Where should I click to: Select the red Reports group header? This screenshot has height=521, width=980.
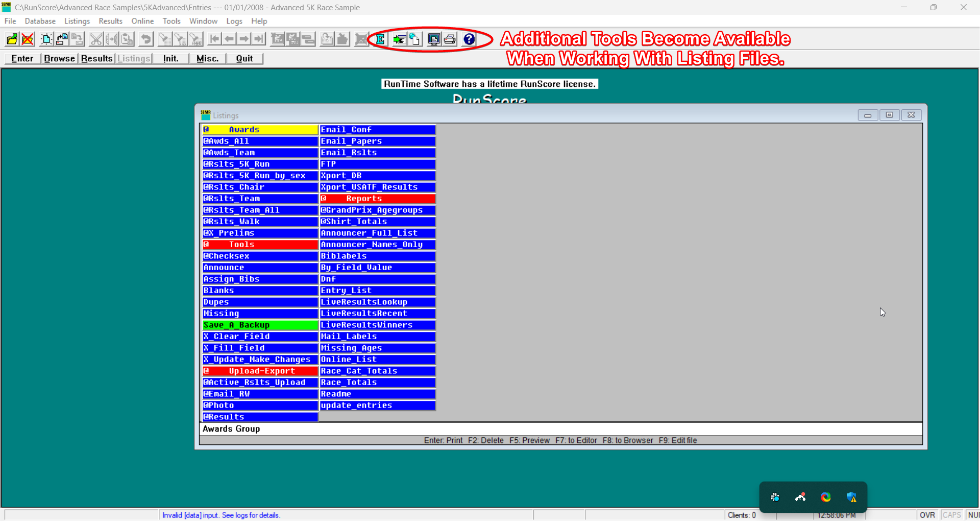tap(378, 199)
